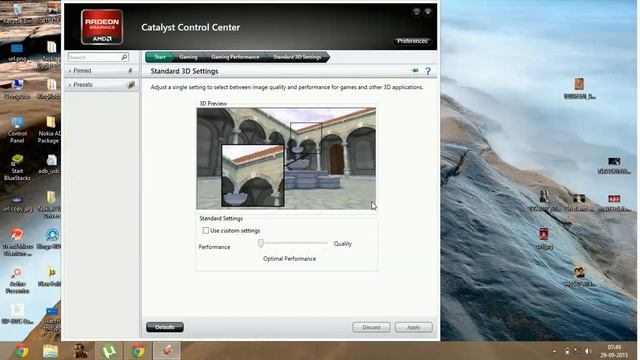Screen dimensions: 640x360
Task: Go to the Gaming breadcrumb tab
Action: [x=188, y=57]
